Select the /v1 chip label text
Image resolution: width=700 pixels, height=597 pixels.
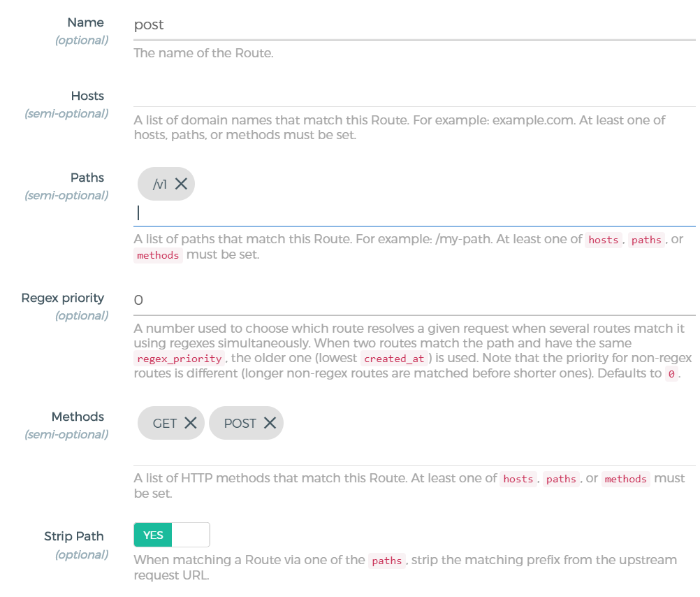pos(160,184)
